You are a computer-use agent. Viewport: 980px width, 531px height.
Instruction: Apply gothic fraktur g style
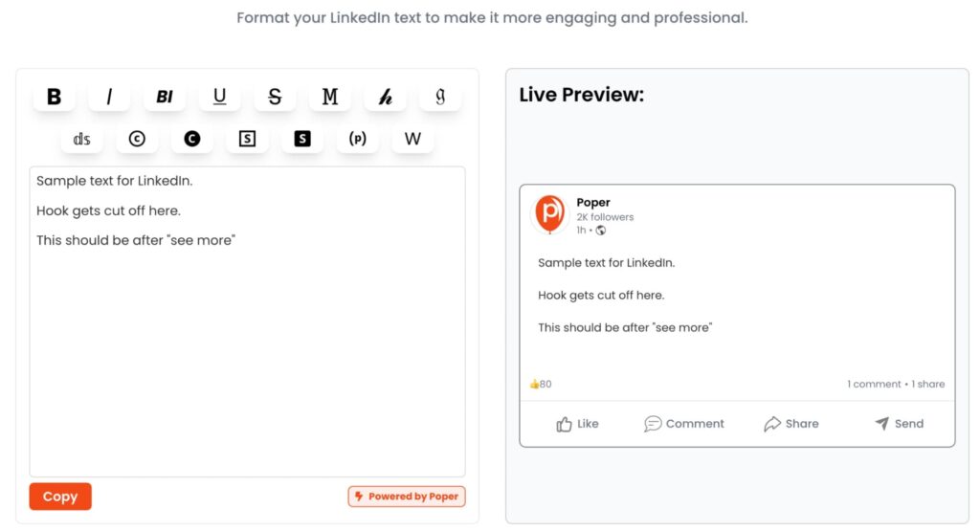(440, 97)
